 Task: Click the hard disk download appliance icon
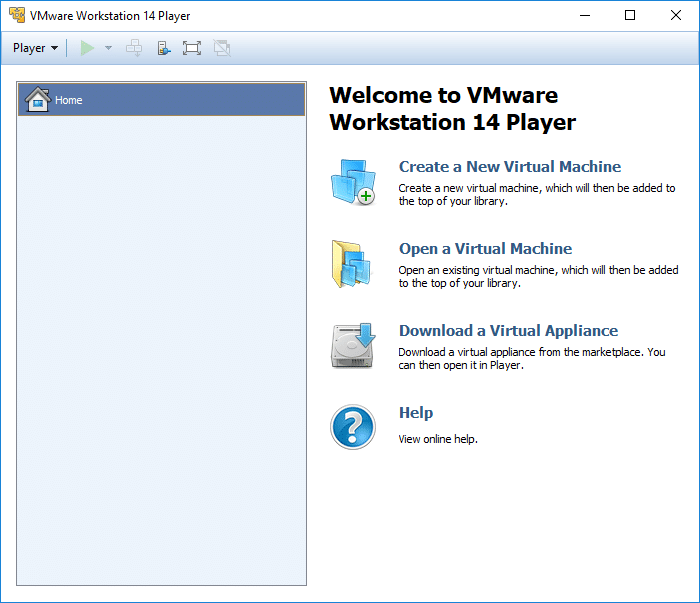(x=353, y=346)
